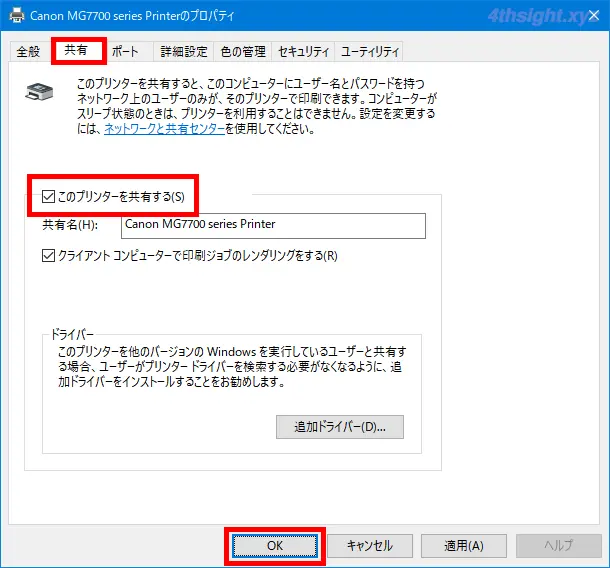
Task: Click the 追加ドライバー(D)... button
Action: [x=340, y=427]
